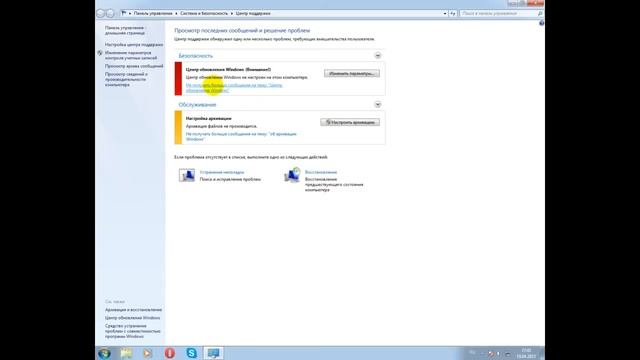Click the Устранение неполадок troubleshooting icon
Viewport: 640px width, 360px height.
[187, 175]
